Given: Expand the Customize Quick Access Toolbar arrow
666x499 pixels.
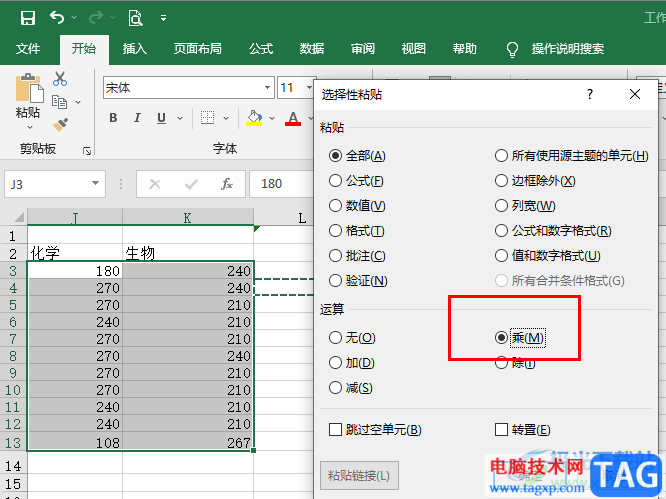Looking at the screenshot, I should 164,18.
